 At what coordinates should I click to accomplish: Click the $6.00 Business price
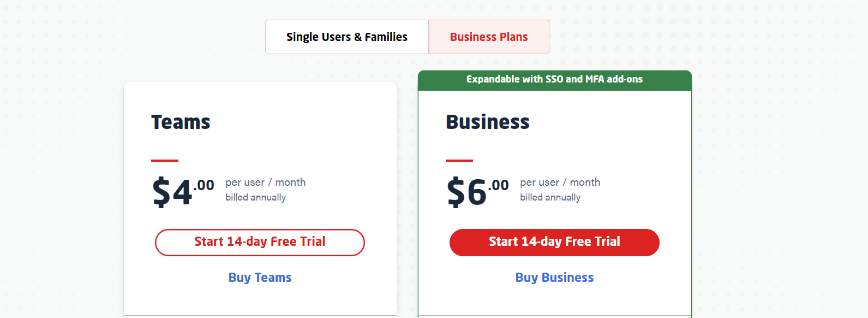[468, 192]
